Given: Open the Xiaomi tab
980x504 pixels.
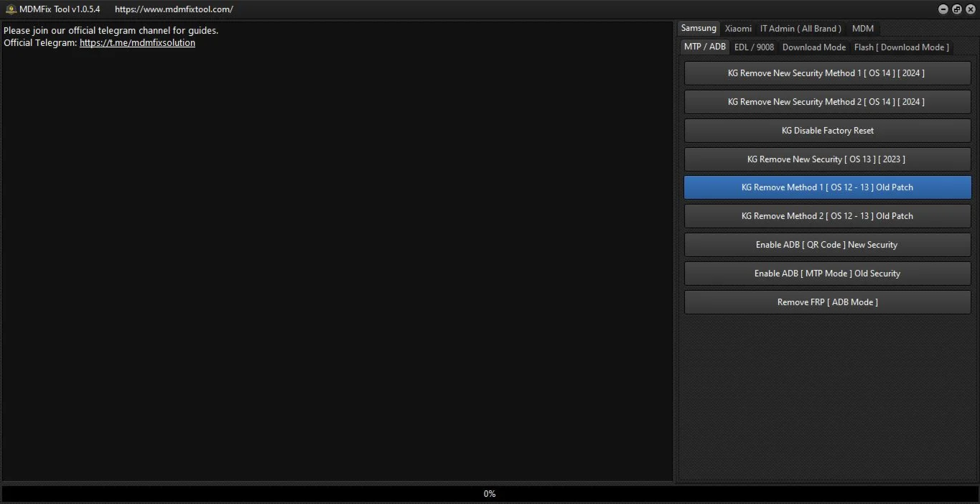Looking at the screenshot, I should coord(738,29).
